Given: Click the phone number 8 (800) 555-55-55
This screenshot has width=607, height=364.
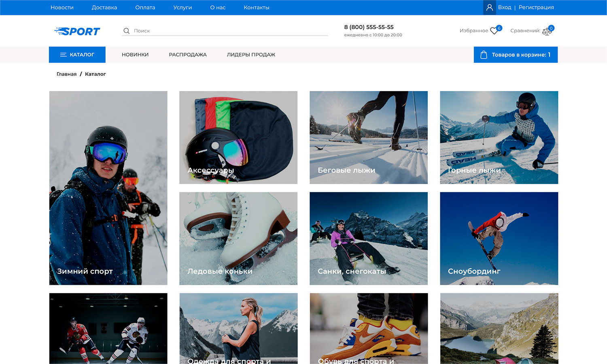Looking at the screenshot, I should 369,27.
